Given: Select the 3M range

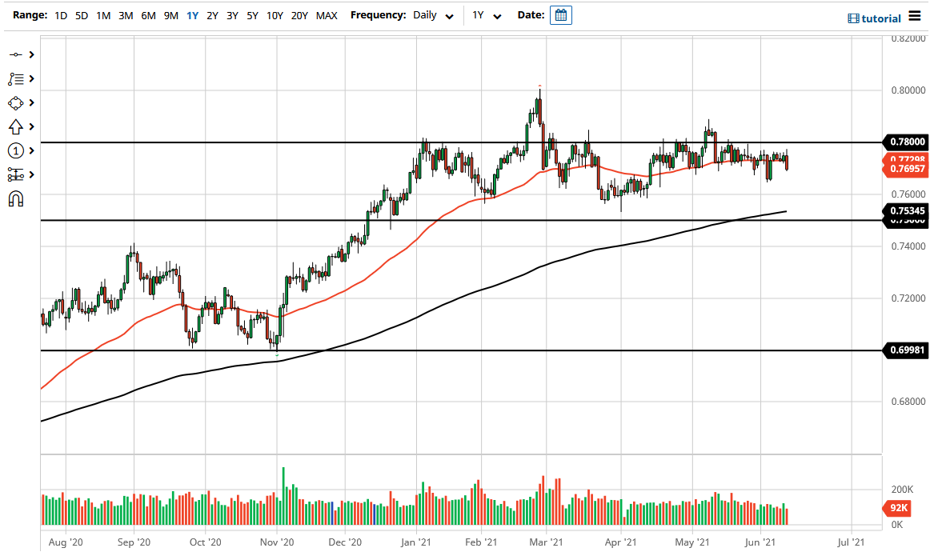Looking at the screenshot, I should 126,15.
